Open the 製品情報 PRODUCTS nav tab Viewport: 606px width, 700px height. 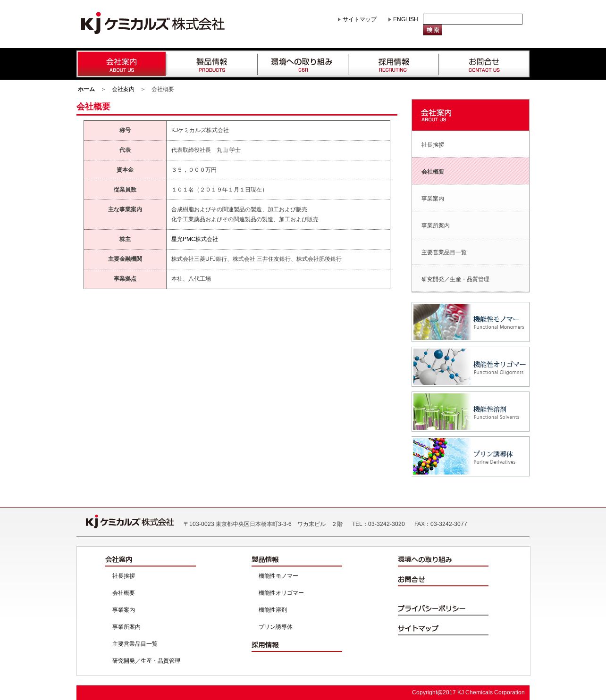pos(212,64)
